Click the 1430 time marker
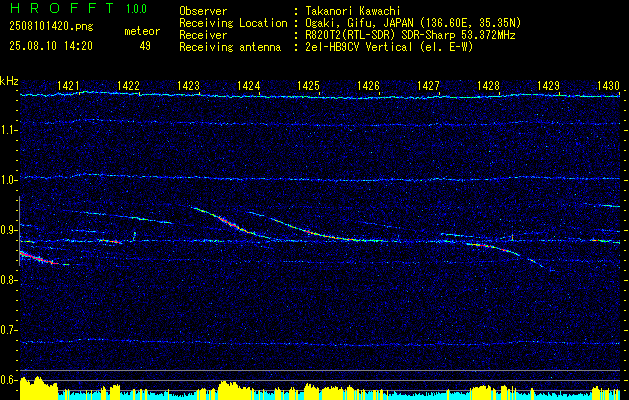 point(609,85)
